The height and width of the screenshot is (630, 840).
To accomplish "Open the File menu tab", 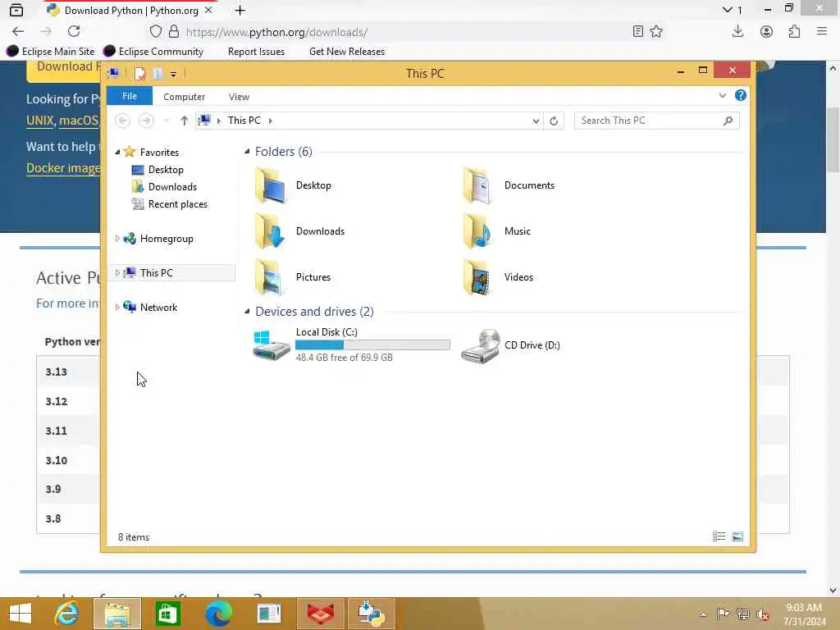I will point(130,96).
